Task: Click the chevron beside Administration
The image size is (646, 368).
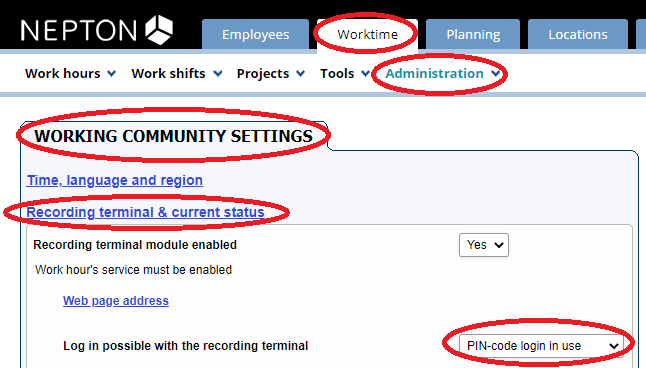Action: [x=496, y=74]
